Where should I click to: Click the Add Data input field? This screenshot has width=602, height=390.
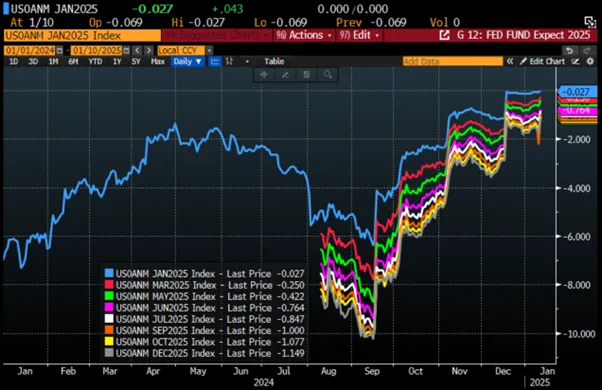point(453,61)
